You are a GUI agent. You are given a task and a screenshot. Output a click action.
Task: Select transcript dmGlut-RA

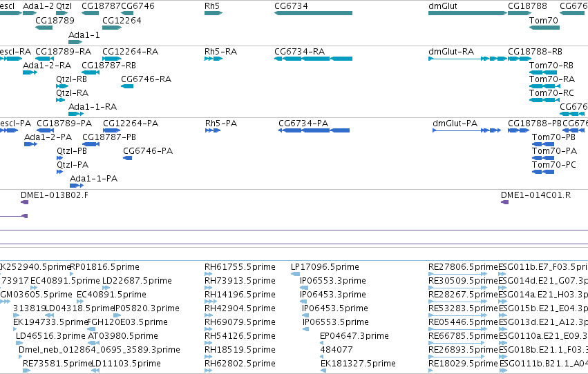[468, 59]
